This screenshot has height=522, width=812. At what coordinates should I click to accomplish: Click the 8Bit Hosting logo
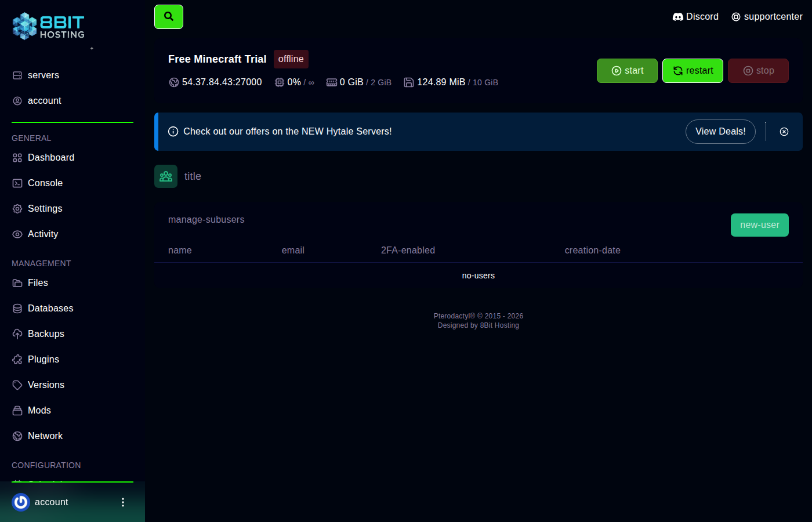[x=49, y=26]
